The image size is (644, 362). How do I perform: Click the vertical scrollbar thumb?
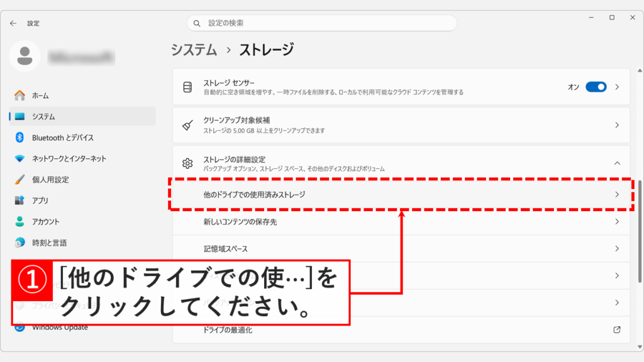pyautogui.click(x=640, y=231)
